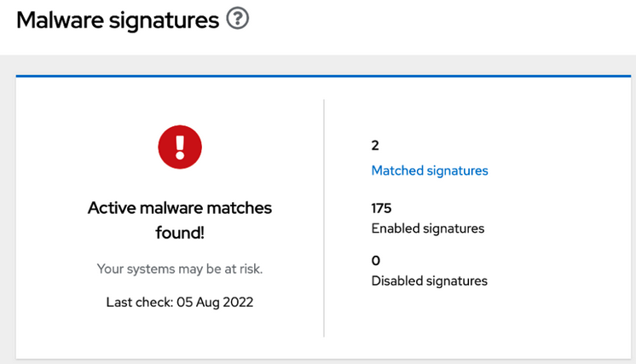Select the date 05 Aug 2022
Image resolution: width=636 pixels, height=364 pixels.
click(215, 302)
